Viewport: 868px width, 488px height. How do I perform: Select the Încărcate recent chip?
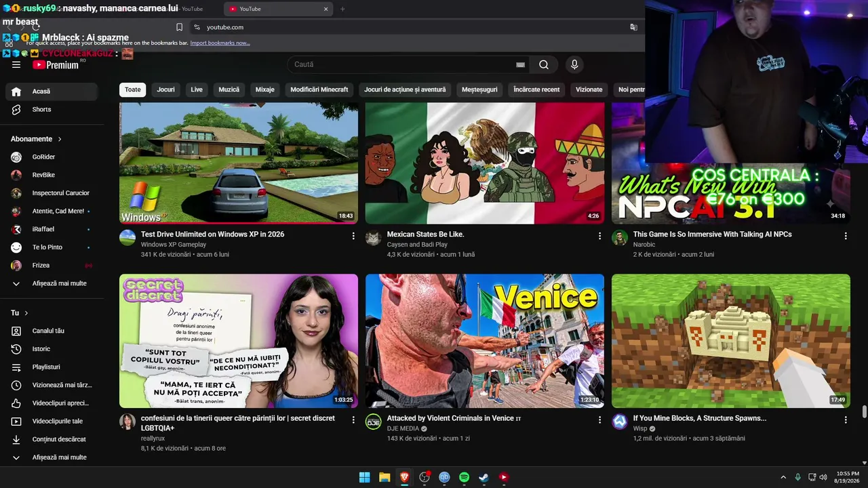pos(536,89)
